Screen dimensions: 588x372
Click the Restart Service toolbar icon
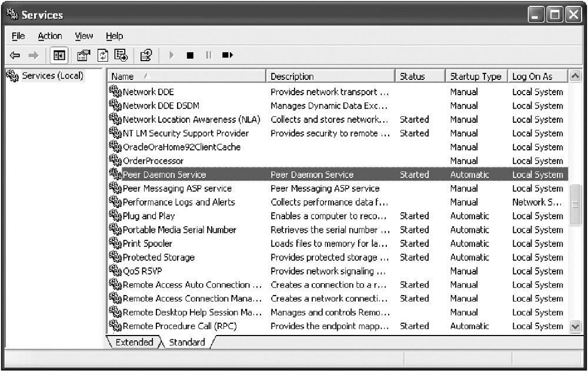228,55
